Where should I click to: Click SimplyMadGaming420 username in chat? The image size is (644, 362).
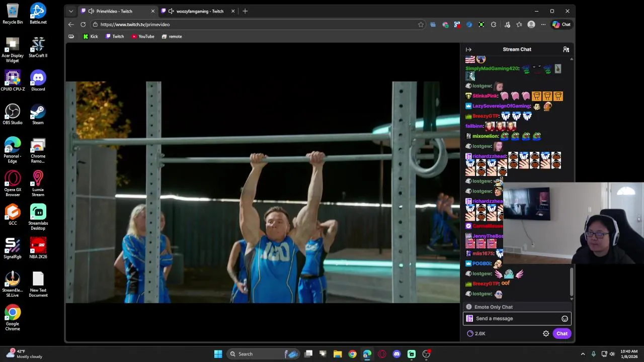click(x=492, y=68)
